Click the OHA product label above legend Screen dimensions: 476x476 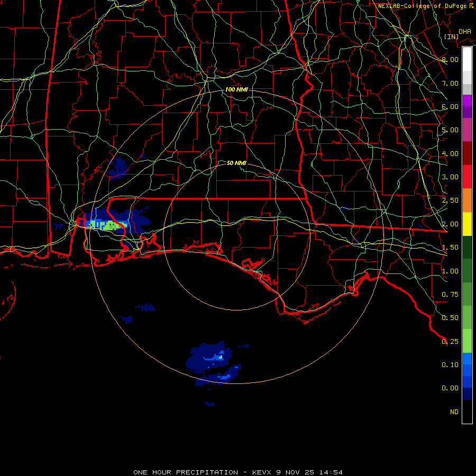(x=465, y=31)
